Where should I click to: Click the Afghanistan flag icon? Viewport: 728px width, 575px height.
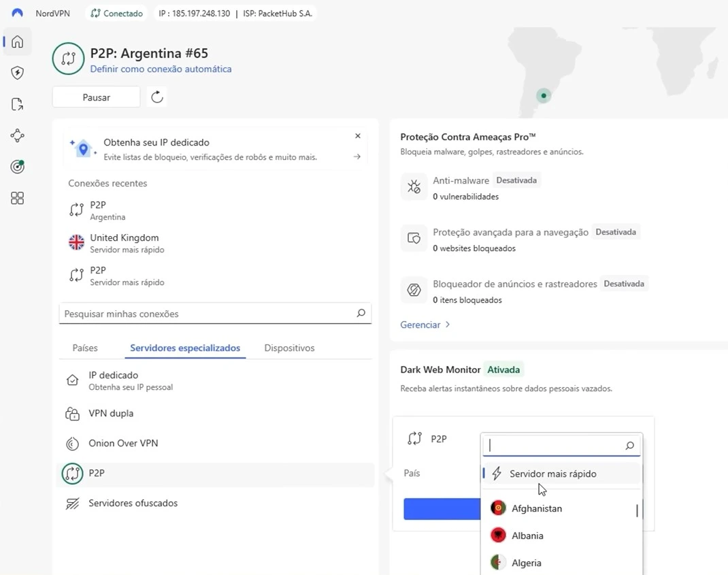pos(498,508)
